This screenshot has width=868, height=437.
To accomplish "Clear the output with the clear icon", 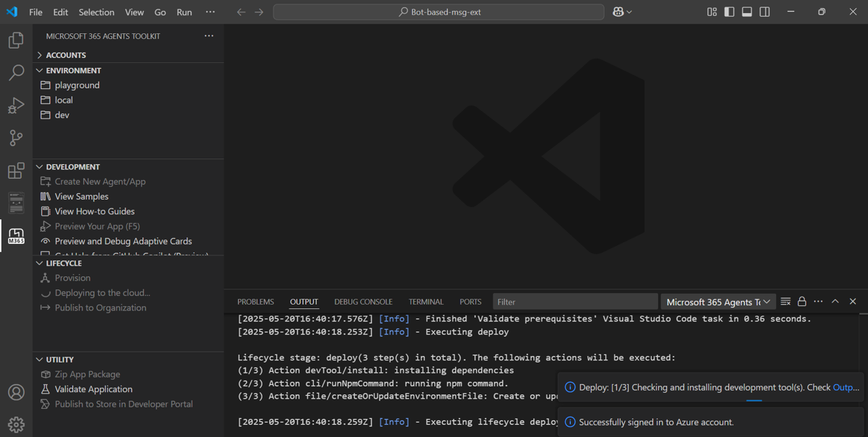I will (x=786, y=302).
